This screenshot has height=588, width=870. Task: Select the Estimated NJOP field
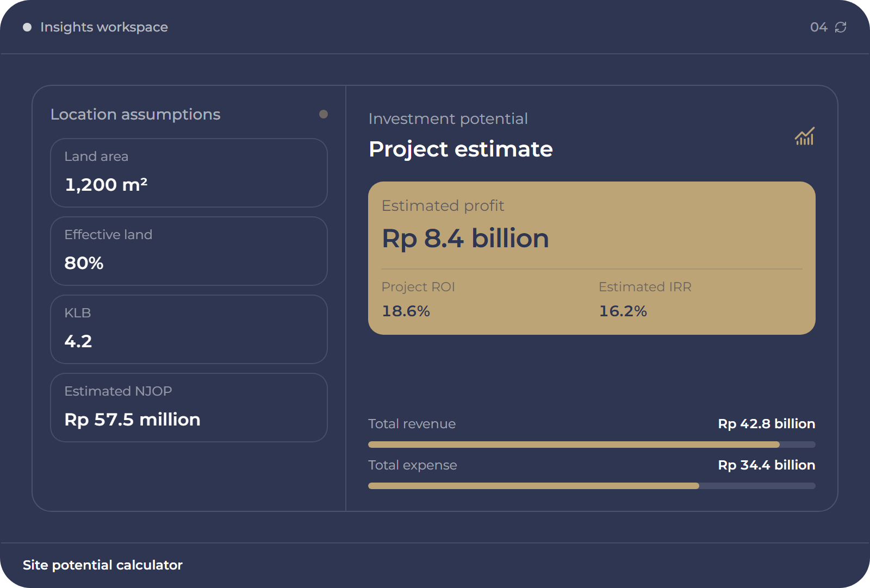point(189,408)
